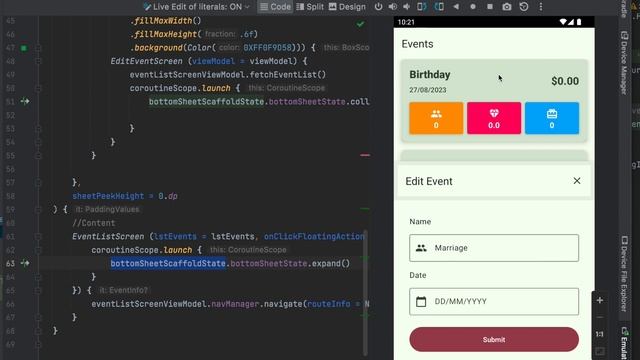This screenshot has width=640, height=360.
Task: Take an emulator screenshot with camera icon
Action: (507, 7)
